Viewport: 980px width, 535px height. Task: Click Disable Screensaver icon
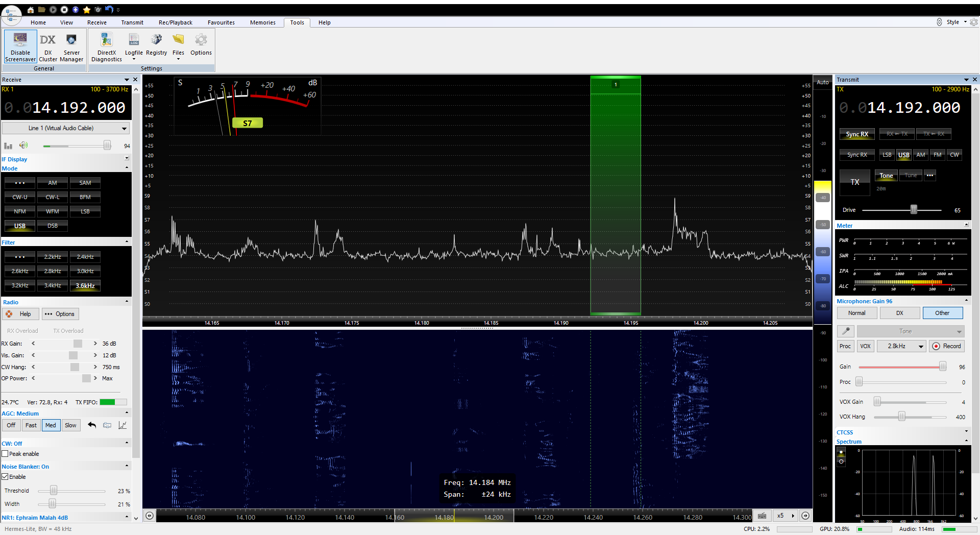coord(20,47)
